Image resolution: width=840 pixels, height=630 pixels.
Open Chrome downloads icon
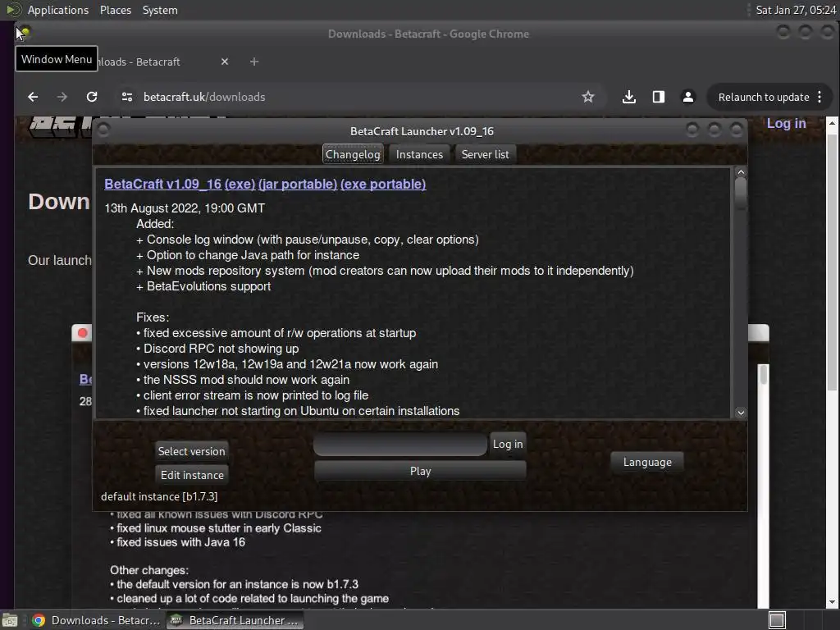629,97
